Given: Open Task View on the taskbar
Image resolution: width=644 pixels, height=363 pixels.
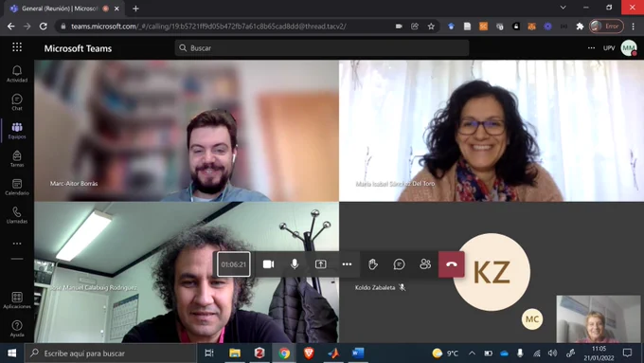Looking at the screenshot, I should click(209, 354).
